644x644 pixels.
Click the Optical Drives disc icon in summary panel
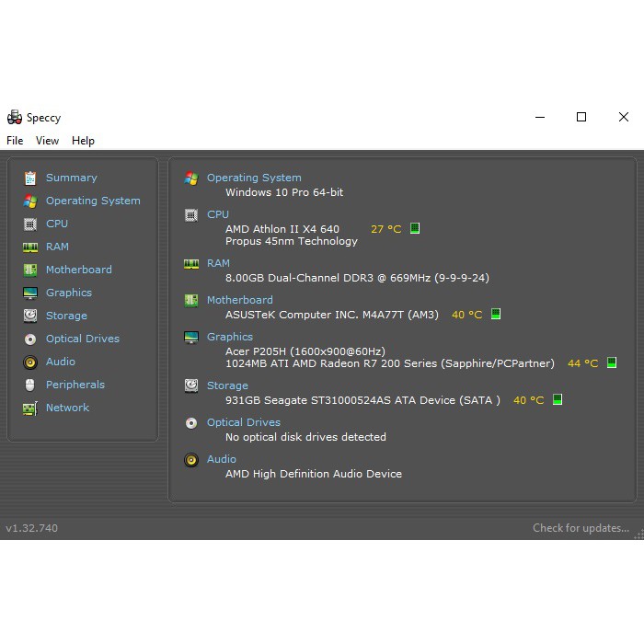[x=191, y=423]
